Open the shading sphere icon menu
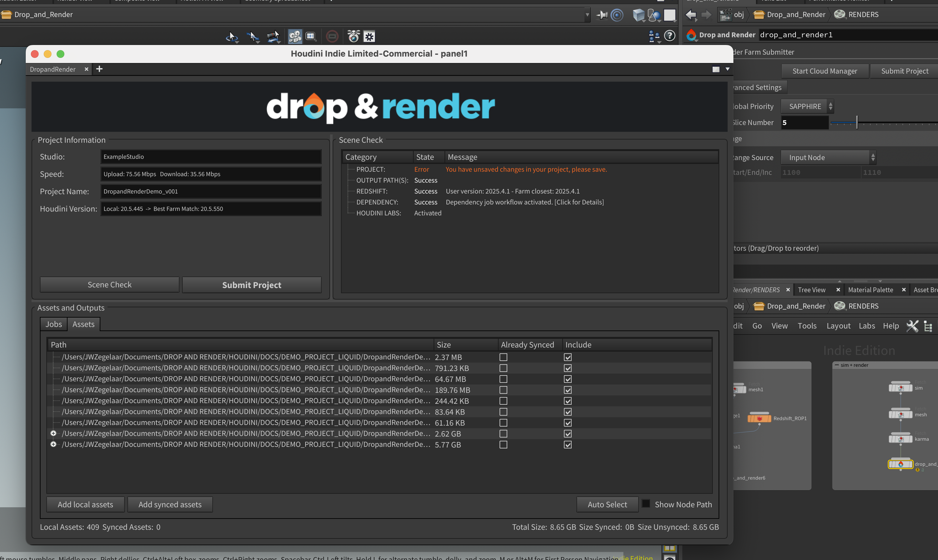Viewport: 938px width, 560px height. (654, 15)
